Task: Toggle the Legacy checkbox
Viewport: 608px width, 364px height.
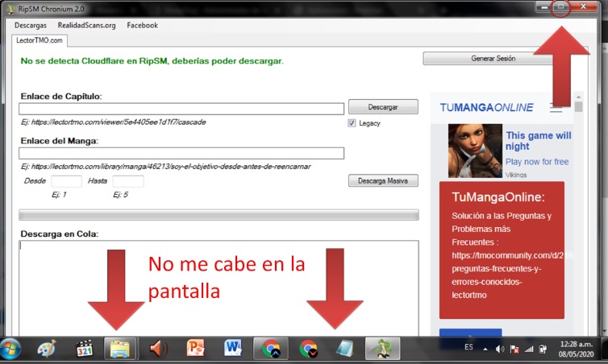Action: (x=352, y=123)
